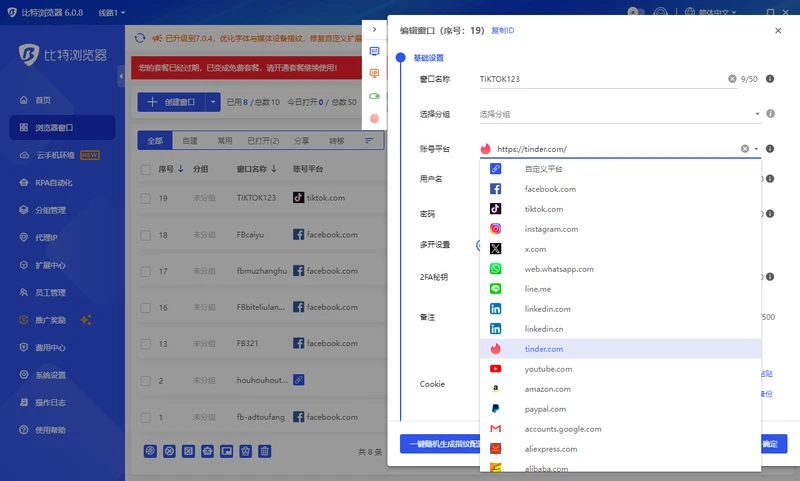Click 创建窗口 create window button
800x481 pixels.
coord(171,102)
